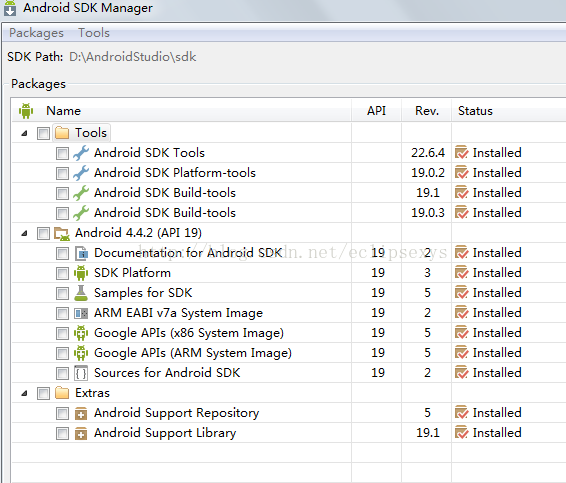566x483 pixels.
Task: Enable the Android Support Repository checkbox
Action: pyautogui.click(x=62, y=413)
